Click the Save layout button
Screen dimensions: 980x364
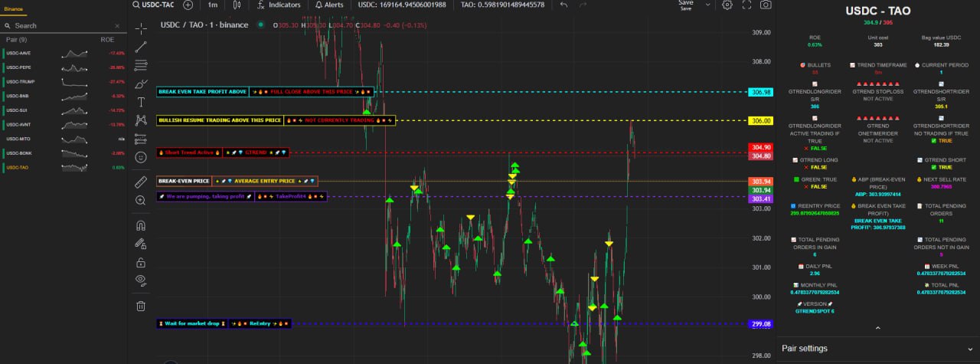[x=685, y=5]
